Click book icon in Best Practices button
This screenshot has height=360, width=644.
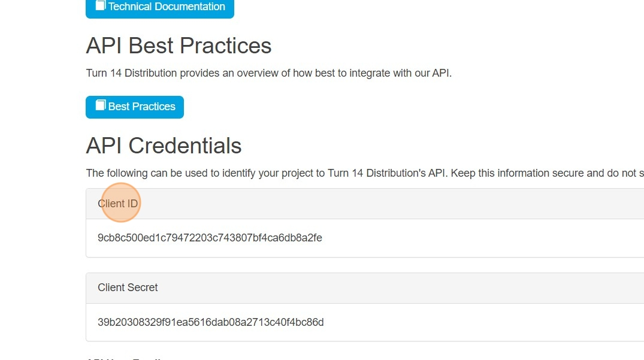tap(101, 105)
